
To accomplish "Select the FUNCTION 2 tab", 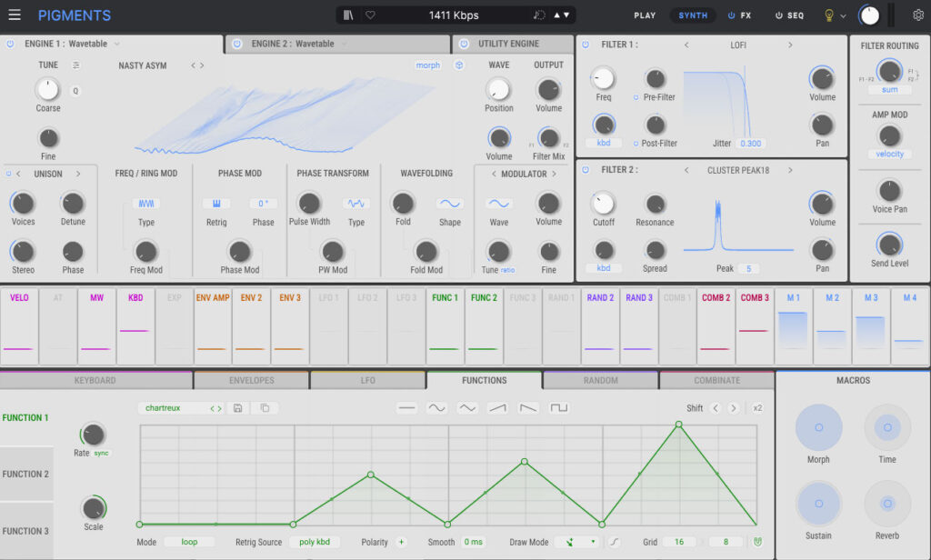I will point(26,474).
